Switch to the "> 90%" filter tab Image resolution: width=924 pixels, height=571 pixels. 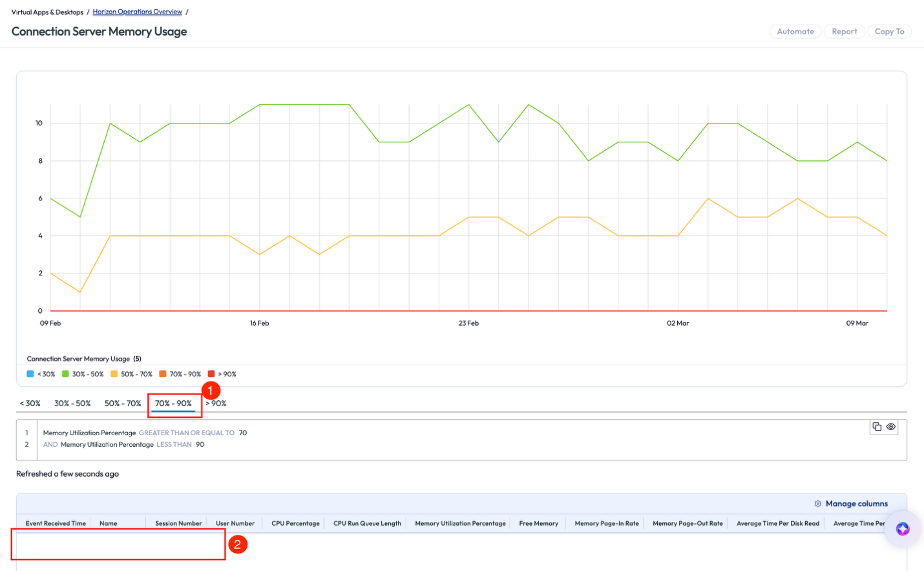215,403
